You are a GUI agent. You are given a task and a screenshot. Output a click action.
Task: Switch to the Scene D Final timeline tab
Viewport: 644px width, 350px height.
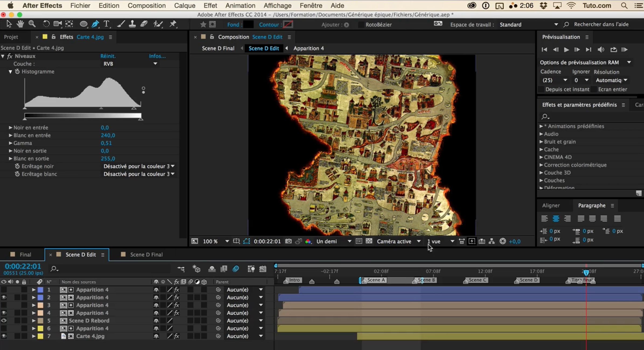(146, 255)
